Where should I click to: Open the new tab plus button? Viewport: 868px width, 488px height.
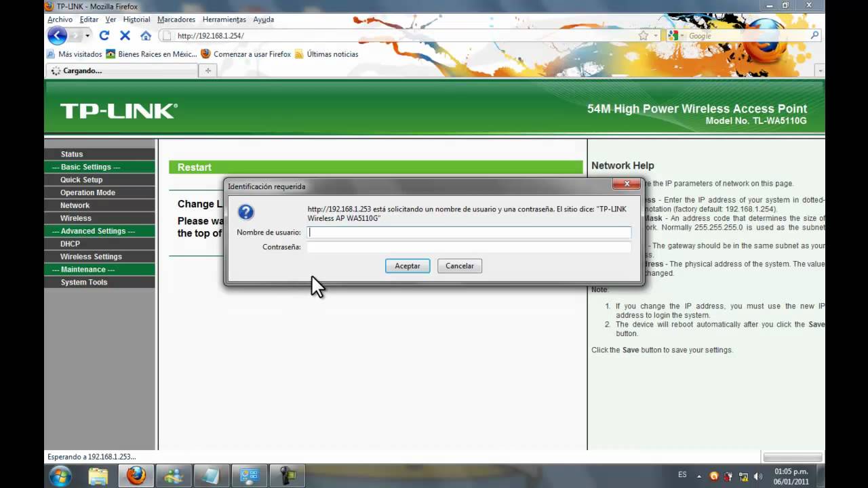208,70
